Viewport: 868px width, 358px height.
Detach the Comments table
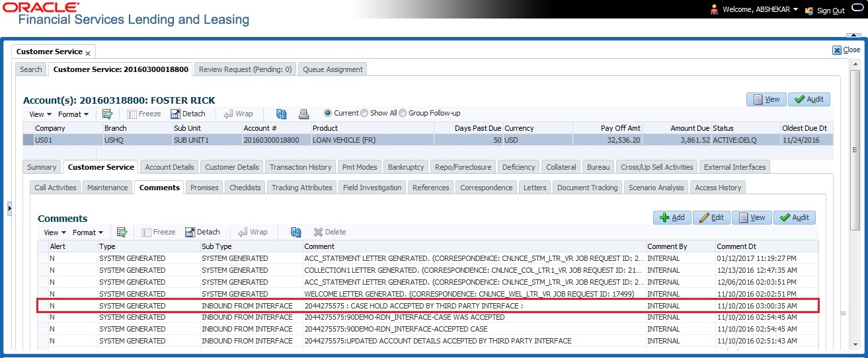[x=202, y=232]
